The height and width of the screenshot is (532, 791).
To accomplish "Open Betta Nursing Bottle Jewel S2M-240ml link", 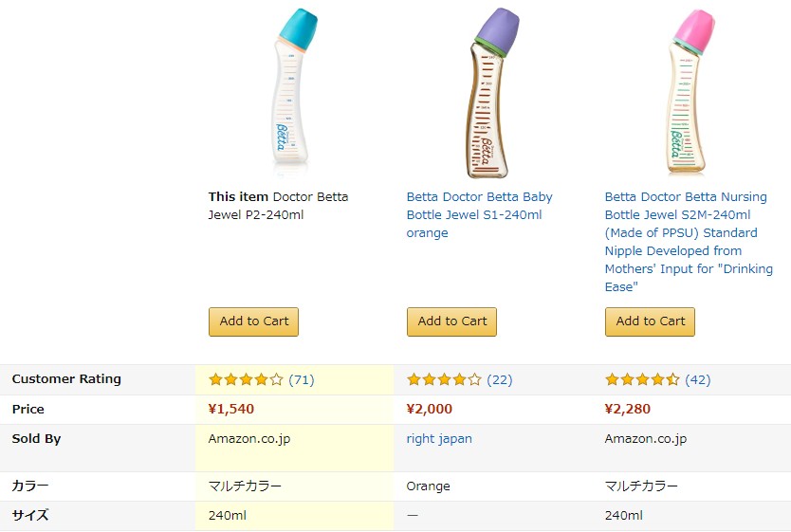I will [689, 242].
